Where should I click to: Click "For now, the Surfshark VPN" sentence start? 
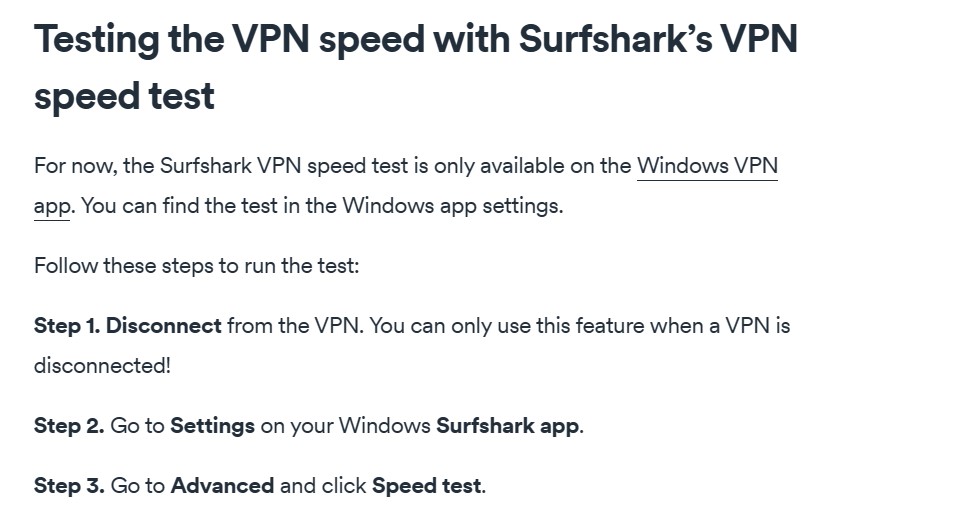pos(167,166)
